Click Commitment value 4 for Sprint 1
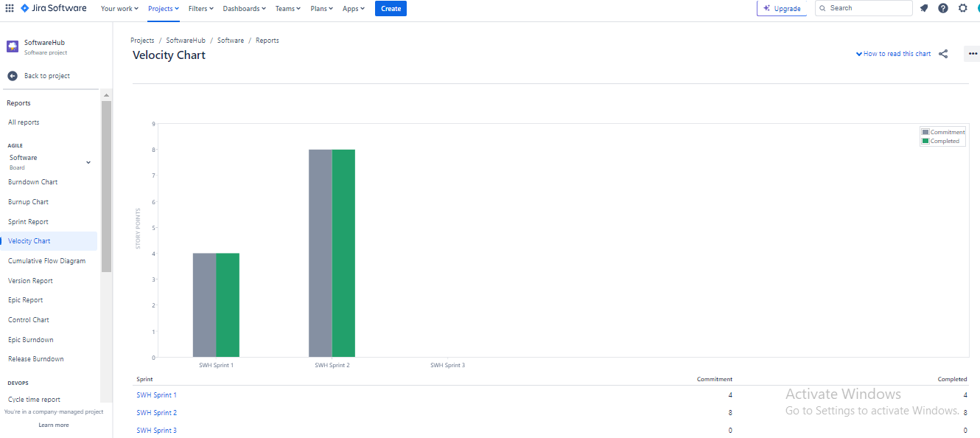 (x=730, y=395)
